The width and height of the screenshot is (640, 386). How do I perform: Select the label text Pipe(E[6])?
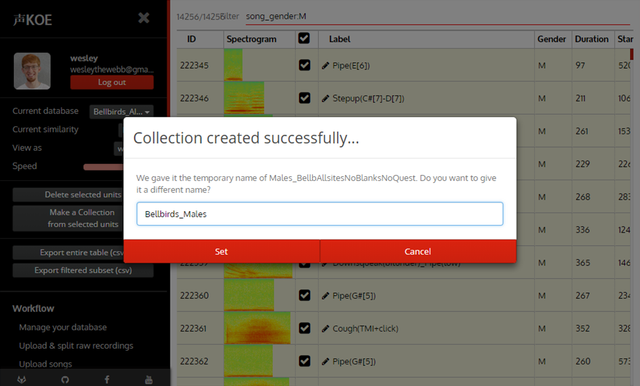(351, 65)
